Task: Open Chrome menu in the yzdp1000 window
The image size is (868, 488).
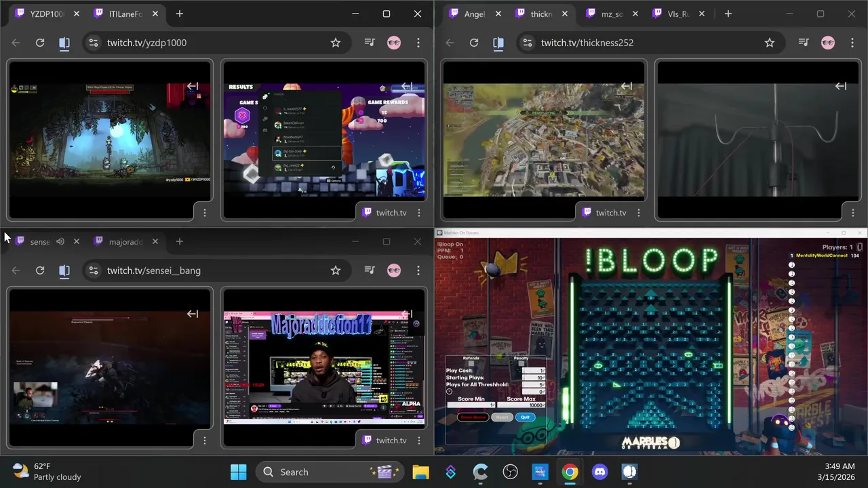Action: click(418, 43)
